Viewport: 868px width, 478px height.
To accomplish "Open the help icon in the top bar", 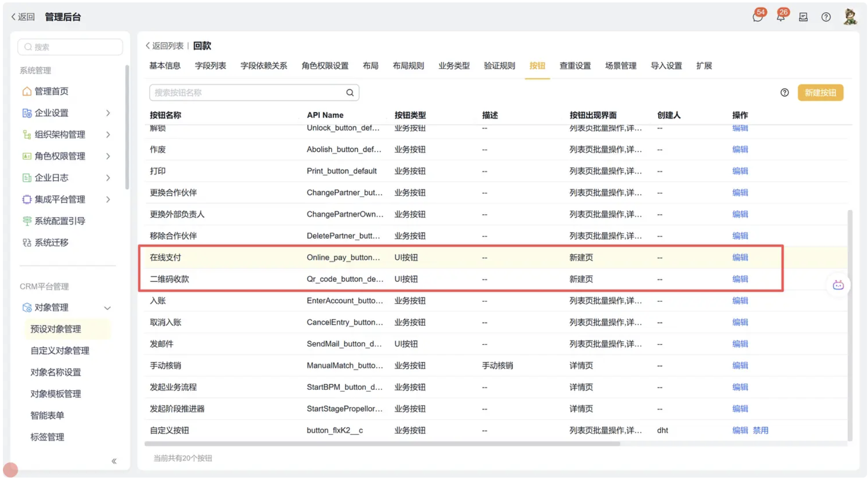I will pyautogui.click(x=826, y=17).
